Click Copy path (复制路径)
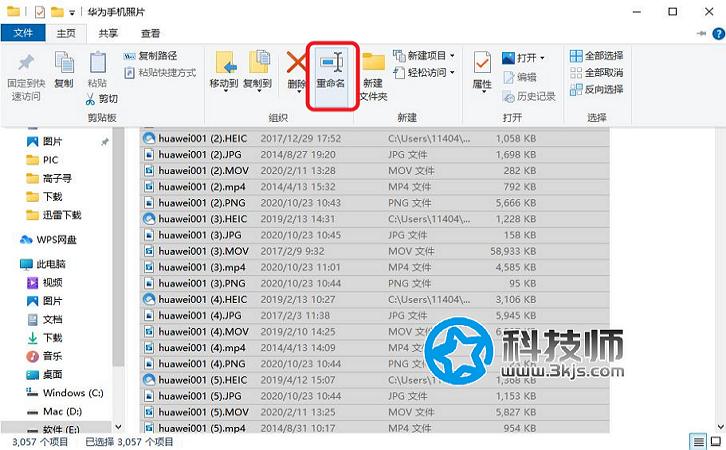The width and height of the screenshot is (726, 450). [157, 56]
